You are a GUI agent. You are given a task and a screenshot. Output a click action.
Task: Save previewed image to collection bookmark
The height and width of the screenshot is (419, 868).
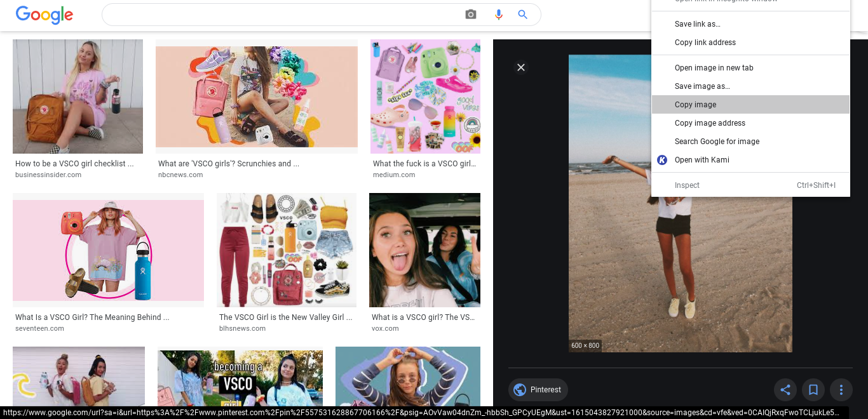(813, 390)
